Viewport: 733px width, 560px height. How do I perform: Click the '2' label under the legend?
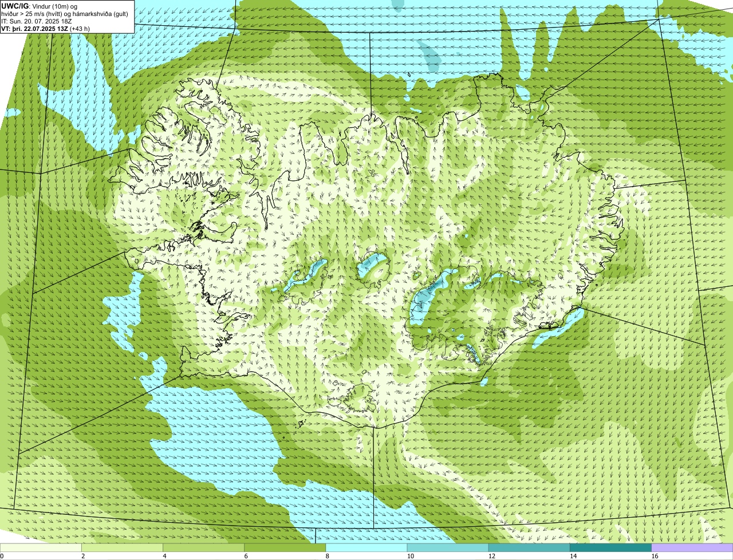(x=83, y=556)
